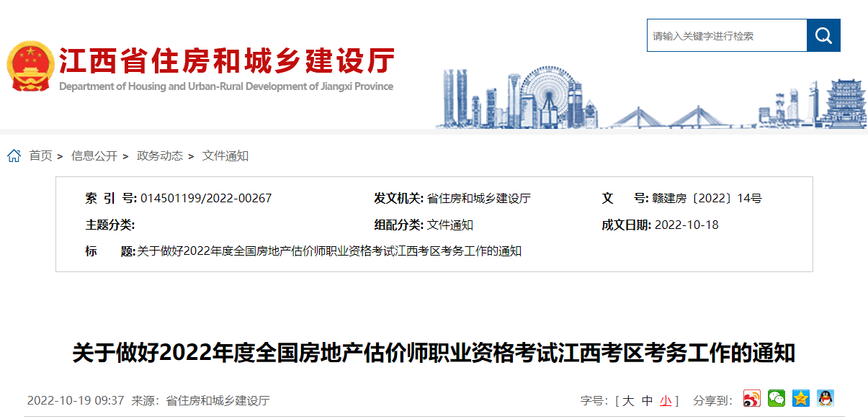Click publish time 2022-10-19 09:37

(76, 400)
